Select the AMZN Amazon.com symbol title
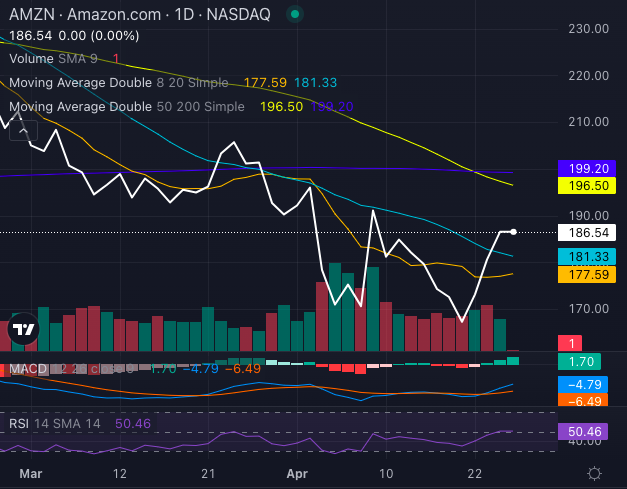This screenshot has width=627, height=489. click(139, 15)
